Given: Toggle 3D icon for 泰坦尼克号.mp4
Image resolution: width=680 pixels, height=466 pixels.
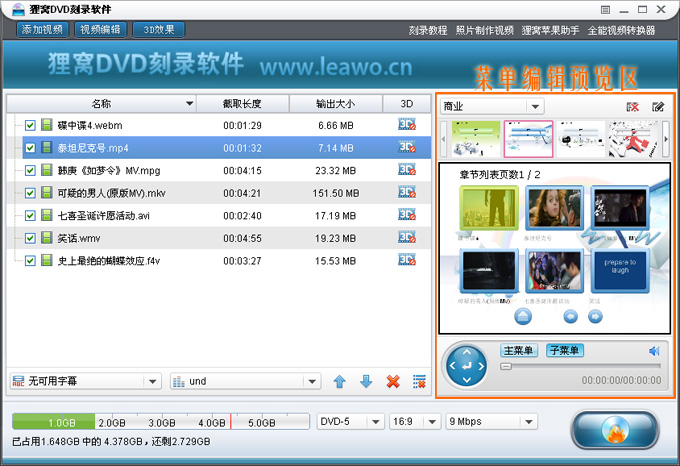Looking at the screenshot, I should pyautogui.click(x=407, y=147).
